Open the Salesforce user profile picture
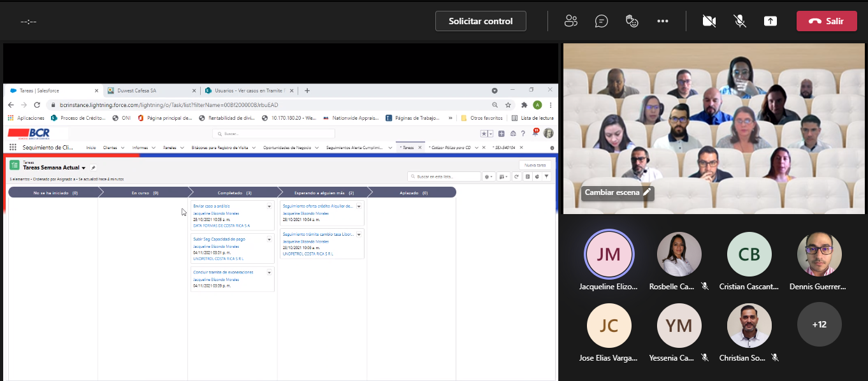868x381 pixels. 548,133
